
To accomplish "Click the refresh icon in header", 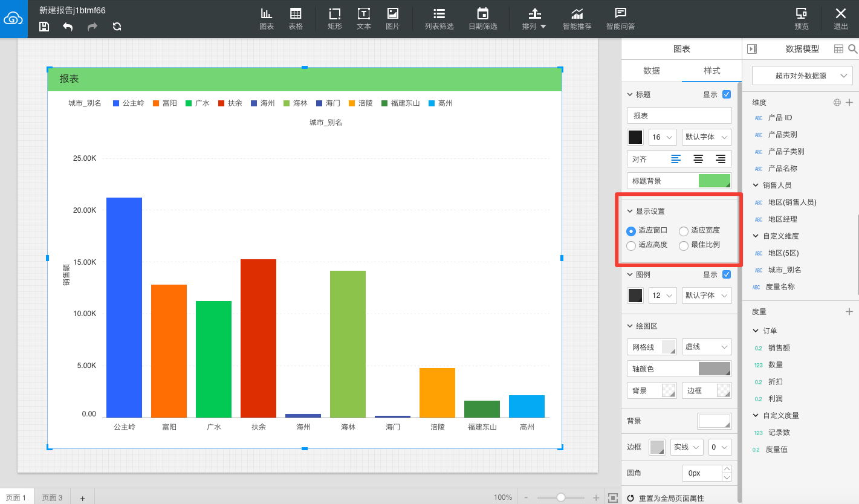I will click(x=117, y=26).
